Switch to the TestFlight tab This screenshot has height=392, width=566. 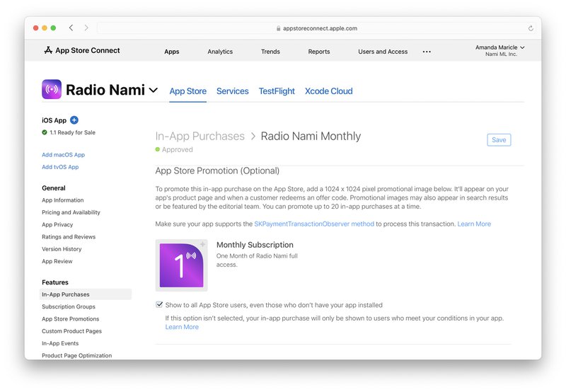(x=277, y=91)
